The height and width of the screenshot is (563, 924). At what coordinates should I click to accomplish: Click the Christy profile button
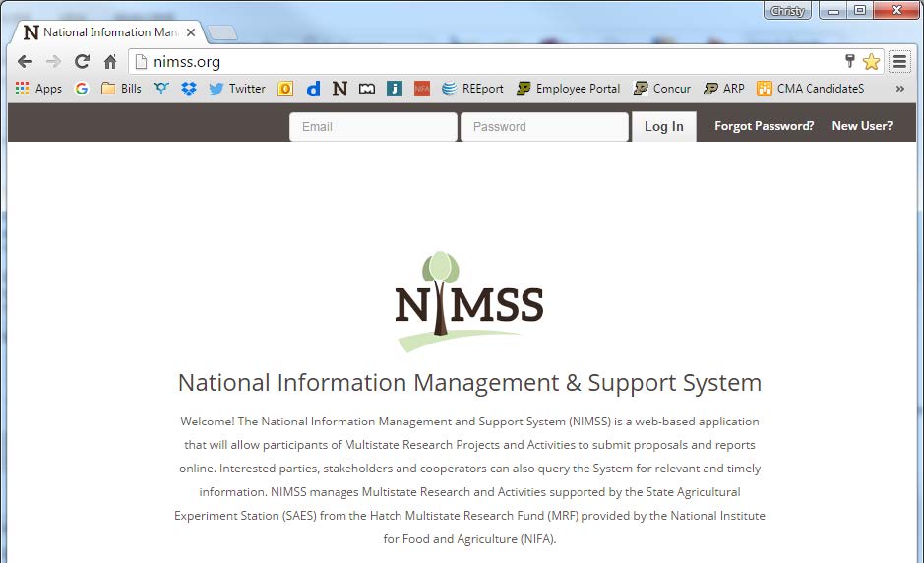pos(787,11)
